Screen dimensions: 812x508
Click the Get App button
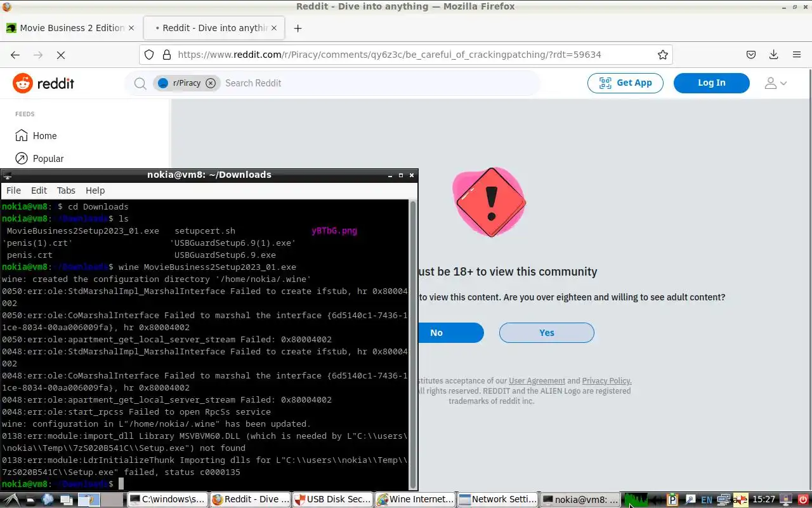tap(625, 83)
